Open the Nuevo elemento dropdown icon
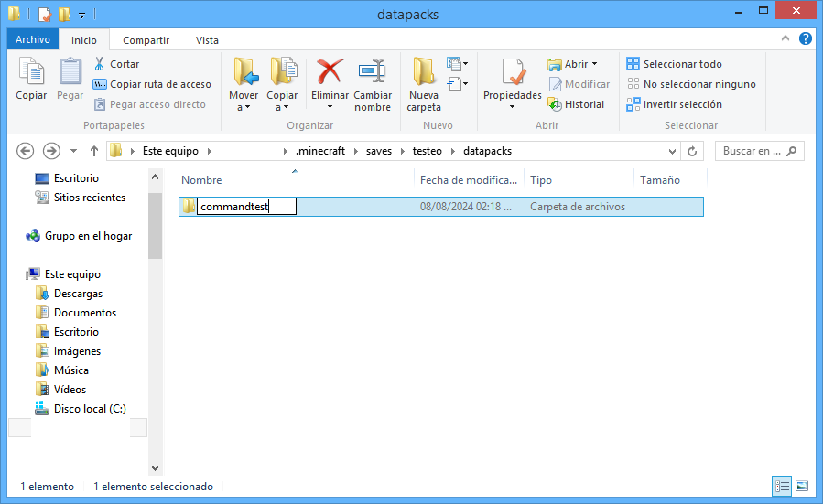 (457, 64)
